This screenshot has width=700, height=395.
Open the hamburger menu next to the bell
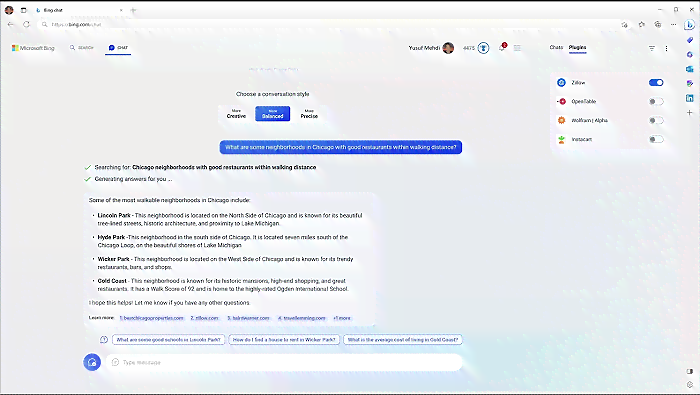pyautogui.click(x=517, y=48)
